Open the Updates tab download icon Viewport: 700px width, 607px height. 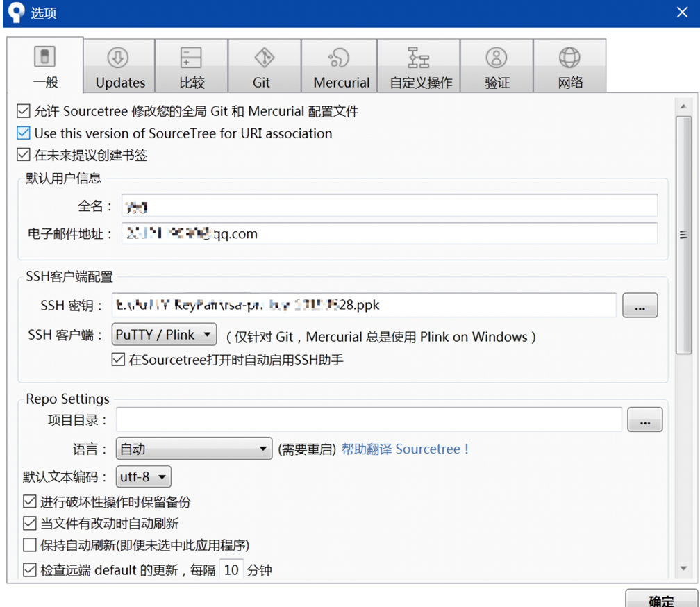118,58
